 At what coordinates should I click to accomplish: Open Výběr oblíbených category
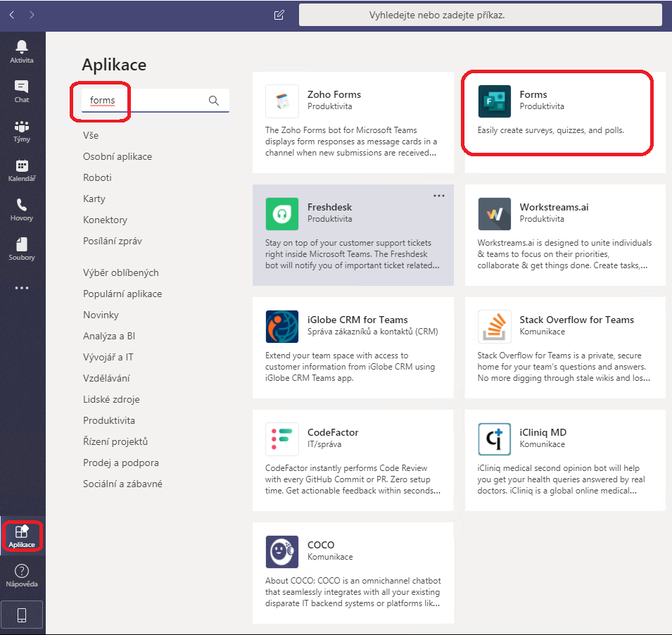pos(121,272)
